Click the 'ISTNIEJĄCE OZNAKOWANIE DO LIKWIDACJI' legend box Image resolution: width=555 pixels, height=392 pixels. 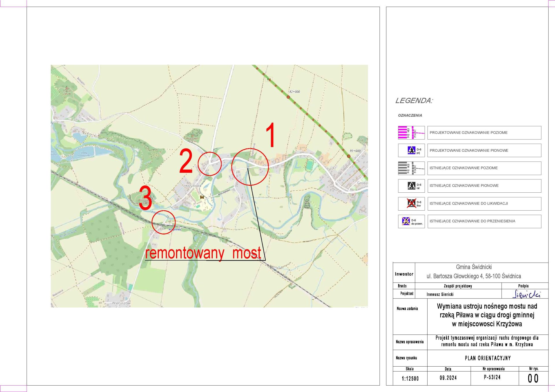pos(484,203)
